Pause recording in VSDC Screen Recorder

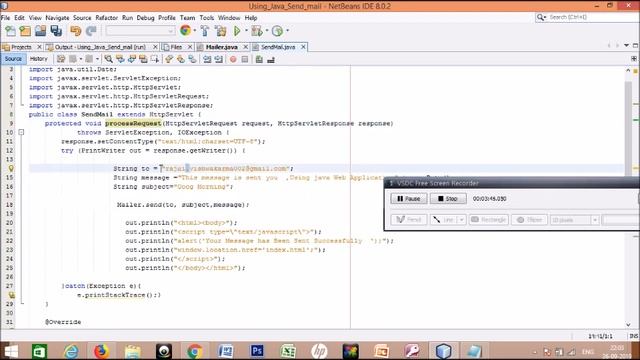point(409,198)
